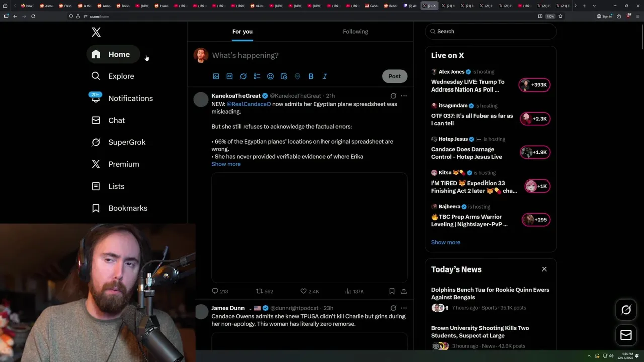
Task: Open SuperGrok in the sidebar
Action: (x=119, y=142)
